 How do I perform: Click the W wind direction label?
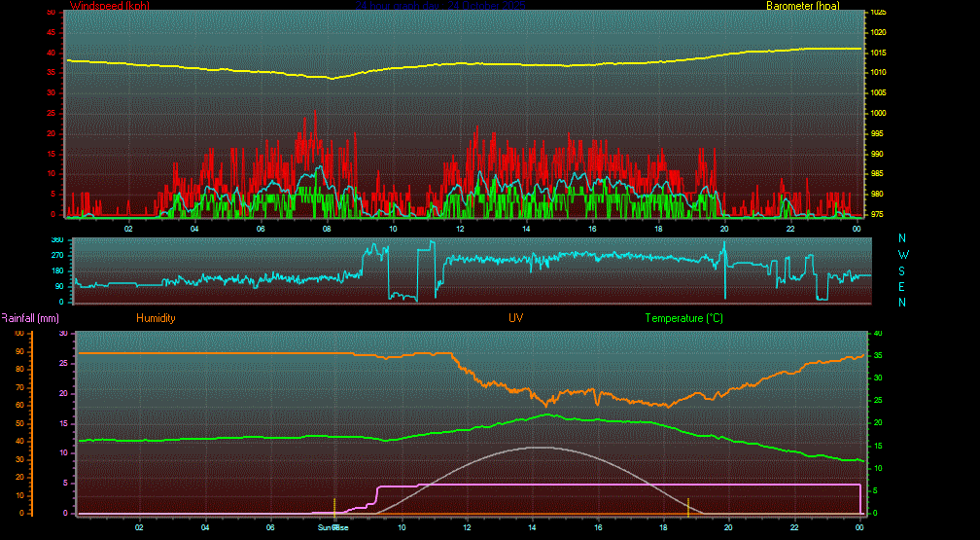click(902, 255)
